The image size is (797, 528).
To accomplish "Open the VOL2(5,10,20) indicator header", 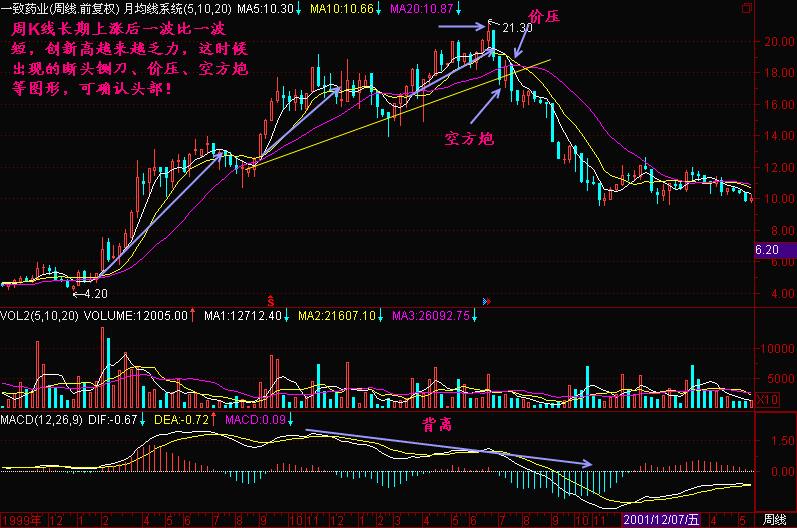I will tap(39, 316).
